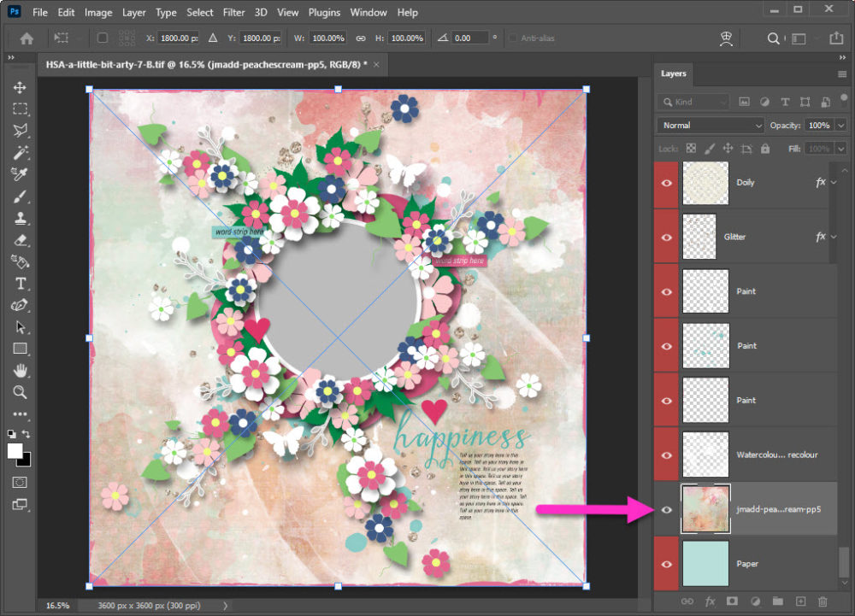Add a layer mask

[732, 601]
